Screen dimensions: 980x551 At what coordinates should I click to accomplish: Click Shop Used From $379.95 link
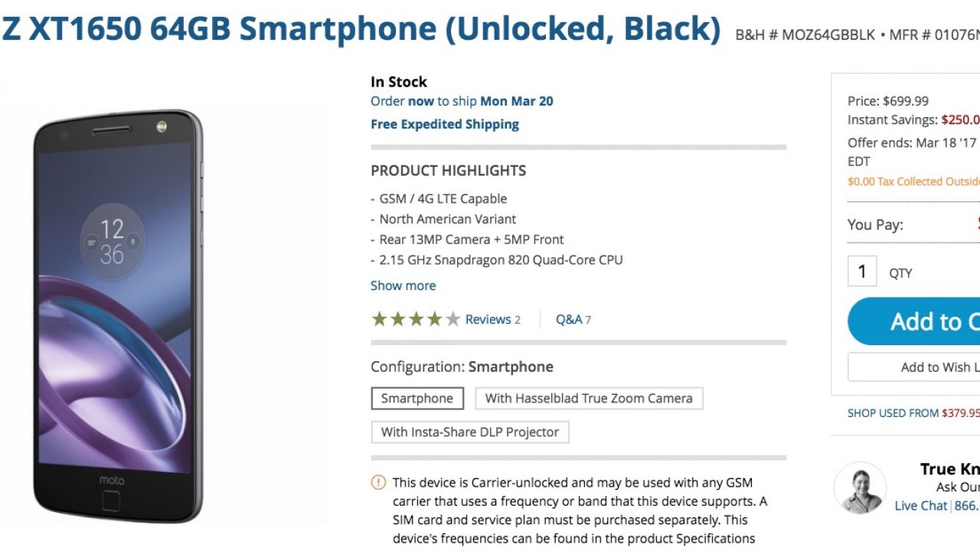[x=913, y=412]
